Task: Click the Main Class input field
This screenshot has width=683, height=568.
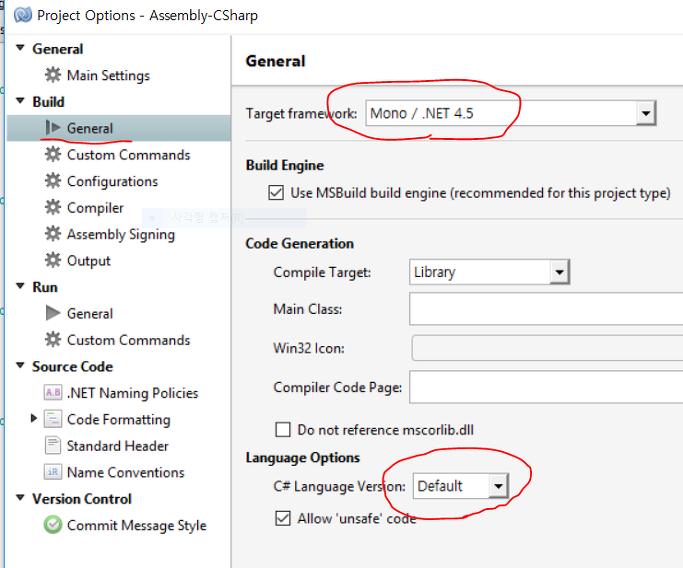Action: 546,309
